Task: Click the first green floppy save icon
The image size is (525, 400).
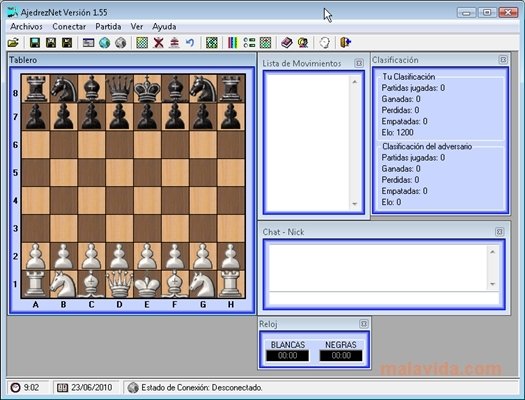Action: click(35, 43)
